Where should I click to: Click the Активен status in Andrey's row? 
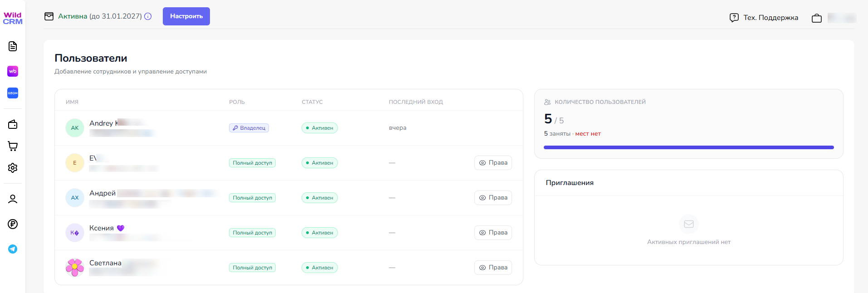(x=320, y=128)
